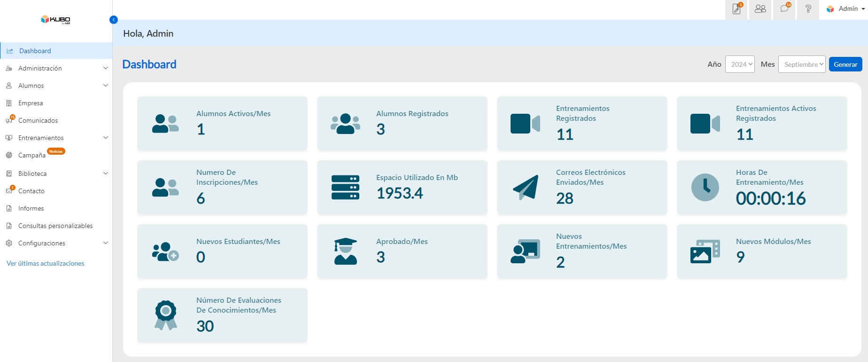Click the help question mark icon
This screenshot has height=362, width=868.
pos(808,9)
